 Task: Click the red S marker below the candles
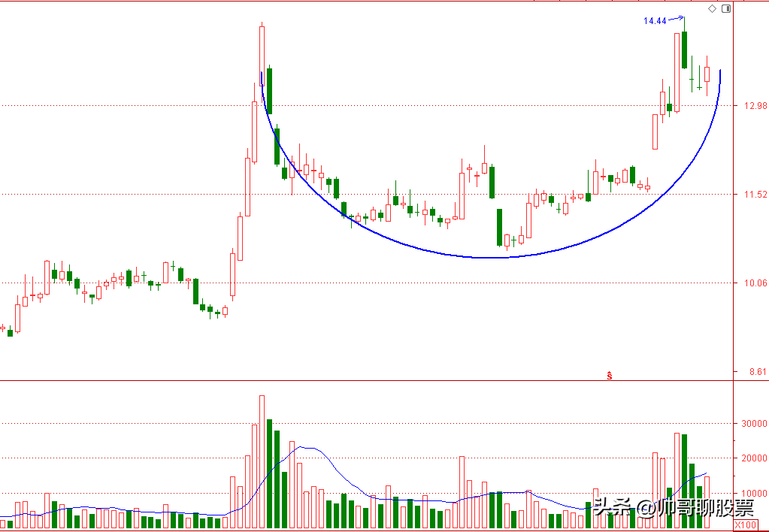click(609, 376)
